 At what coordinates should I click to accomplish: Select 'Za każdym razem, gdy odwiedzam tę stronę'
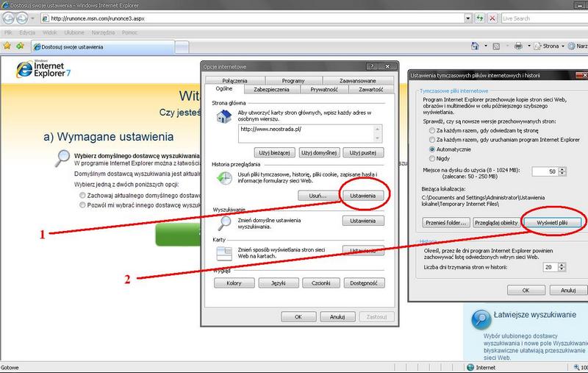click(431, 129)
